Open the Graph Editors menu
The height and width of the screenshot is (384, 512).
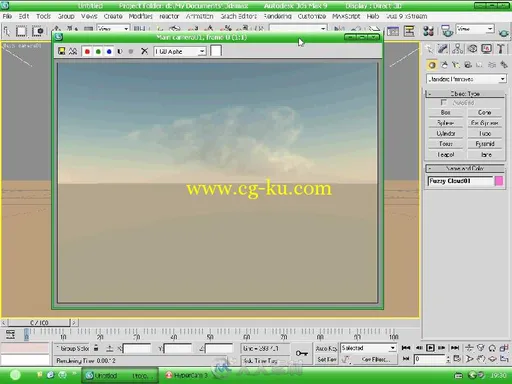pos(239,16)
